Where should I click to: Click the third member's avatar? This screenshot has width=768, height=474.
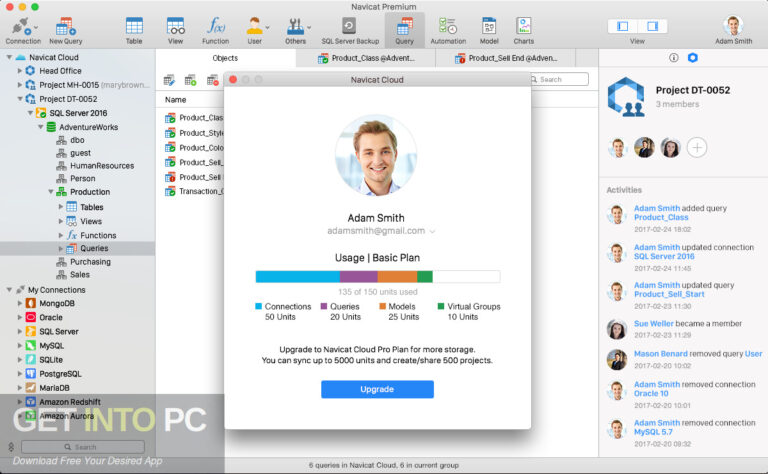670,147
